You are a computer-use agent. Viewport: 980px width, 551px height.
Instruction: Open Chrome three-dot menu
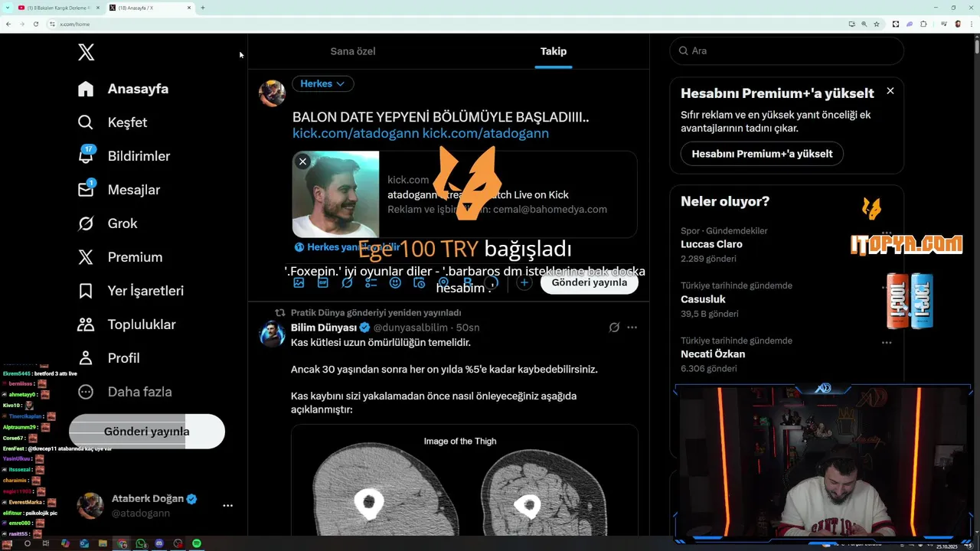[972, 24]
